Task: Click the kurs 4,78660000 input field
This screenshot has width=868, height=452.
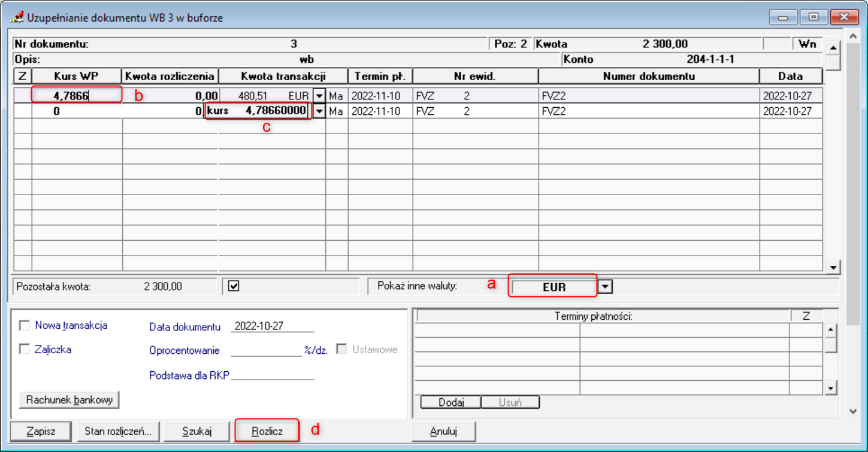Action: click(258, 111)
